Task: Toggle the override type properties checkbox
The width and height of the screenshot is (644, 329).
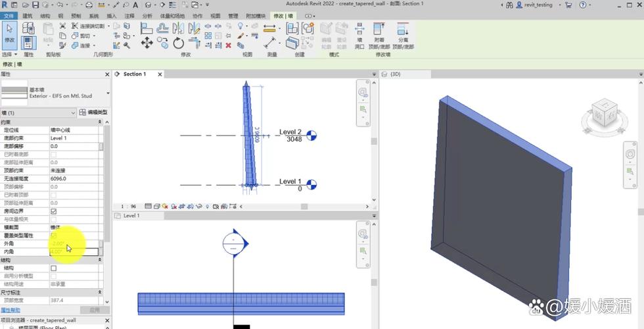Action: [x=54, y=235]
